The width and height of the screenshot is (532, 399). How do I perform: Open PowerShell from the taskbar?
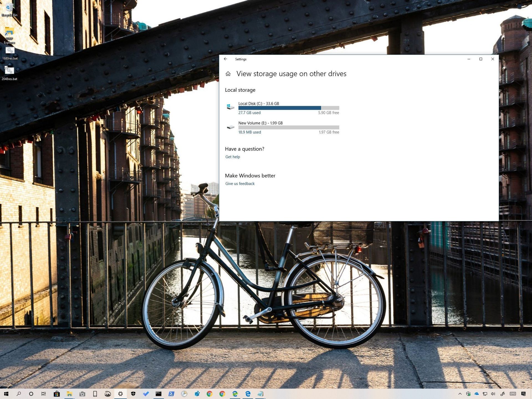click(171, 393)
